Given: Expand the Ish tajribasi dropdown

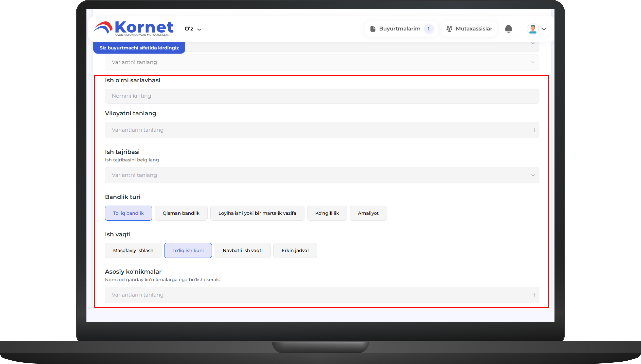Looking at the screenshot, I should point(322,175).
